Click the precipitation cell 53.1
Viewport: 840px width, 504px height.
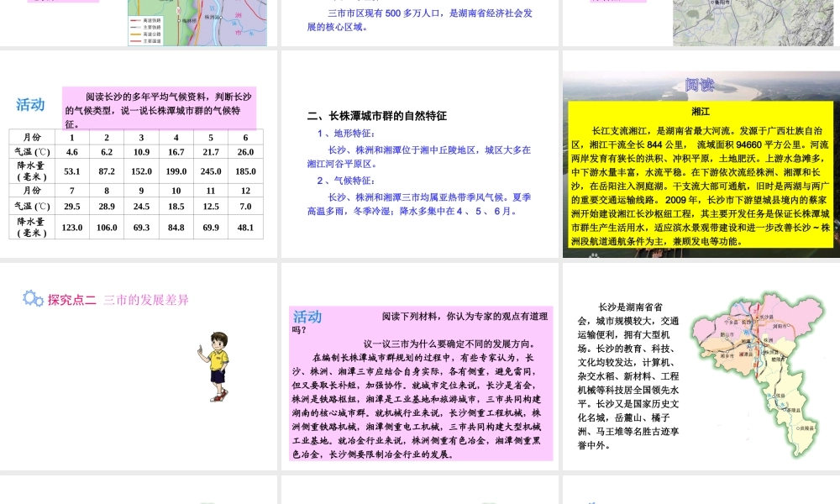(x=71, y=171)
